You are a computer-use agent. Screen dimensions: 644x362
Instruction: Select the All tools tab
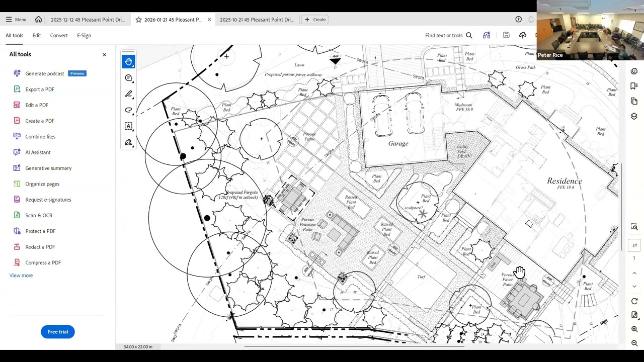[x=14, y=35]
